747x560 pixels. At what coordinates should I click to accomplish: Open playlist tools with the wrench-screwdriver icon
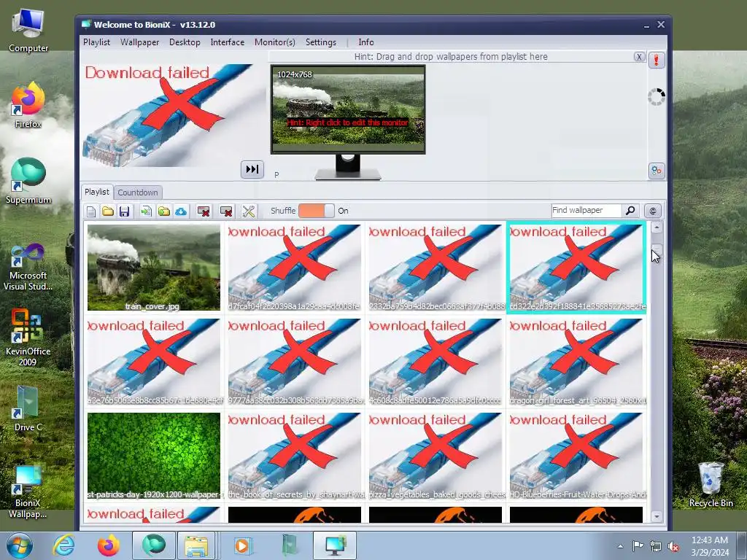click(249, 211)
